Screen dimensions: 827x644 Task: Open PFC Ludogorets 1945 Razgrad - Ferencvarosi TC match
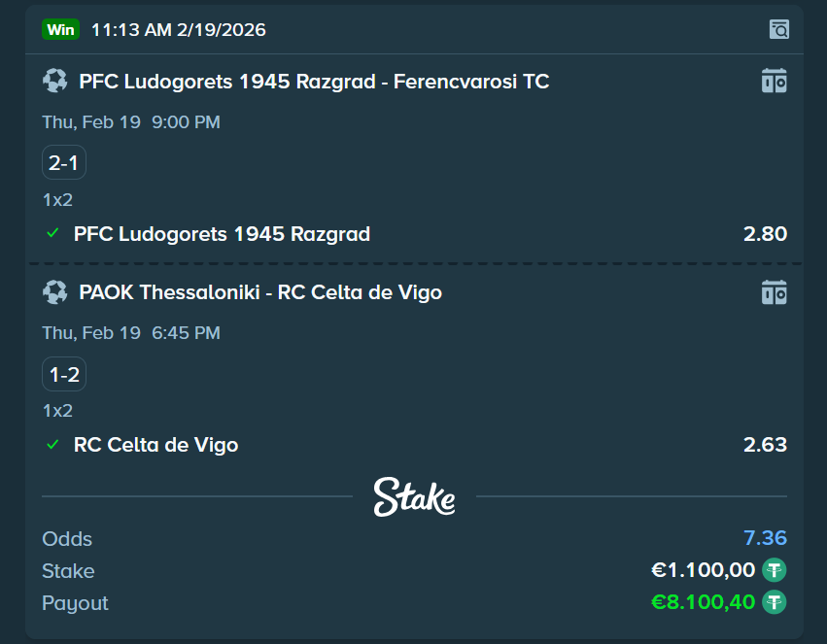[314, 82]
